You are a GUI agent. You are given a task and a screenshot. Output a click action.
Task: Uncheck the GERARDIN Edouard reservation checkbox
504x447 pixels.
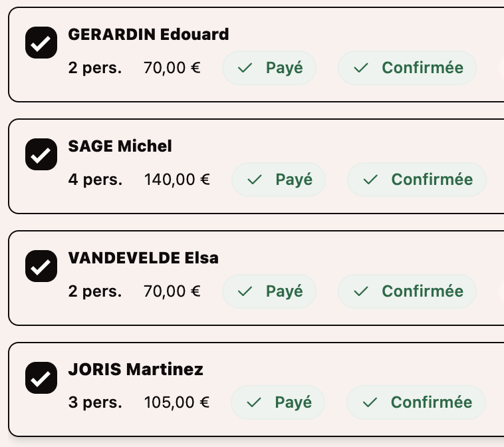(x=41, y=45)
